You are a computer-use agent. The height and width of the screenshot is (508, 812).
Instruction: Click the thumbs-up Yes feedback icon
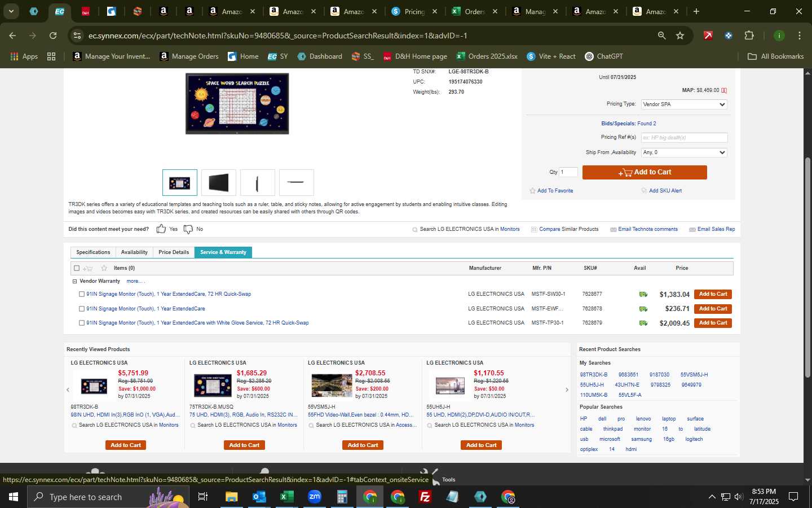(161, 229)
